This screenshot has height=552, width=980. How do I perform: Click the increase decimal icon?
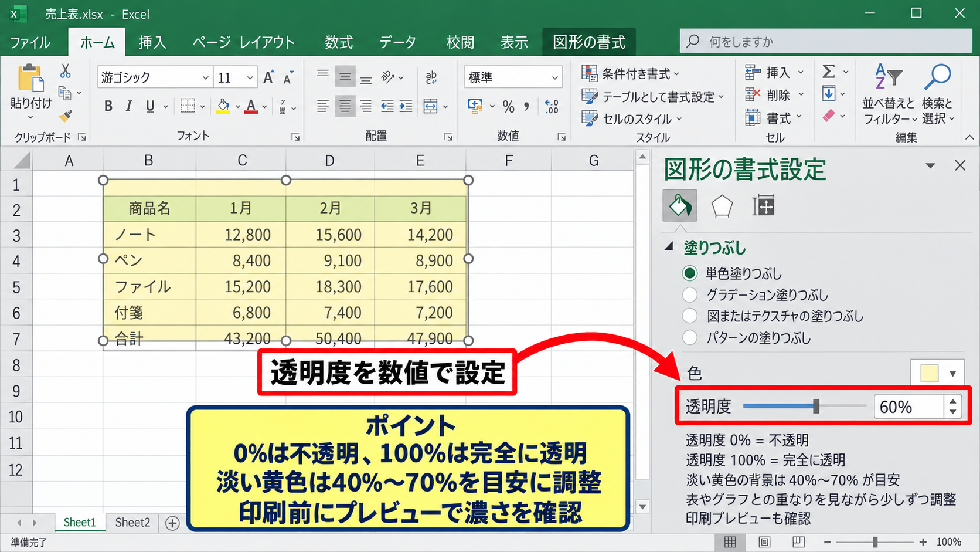[x=552, y=106]
